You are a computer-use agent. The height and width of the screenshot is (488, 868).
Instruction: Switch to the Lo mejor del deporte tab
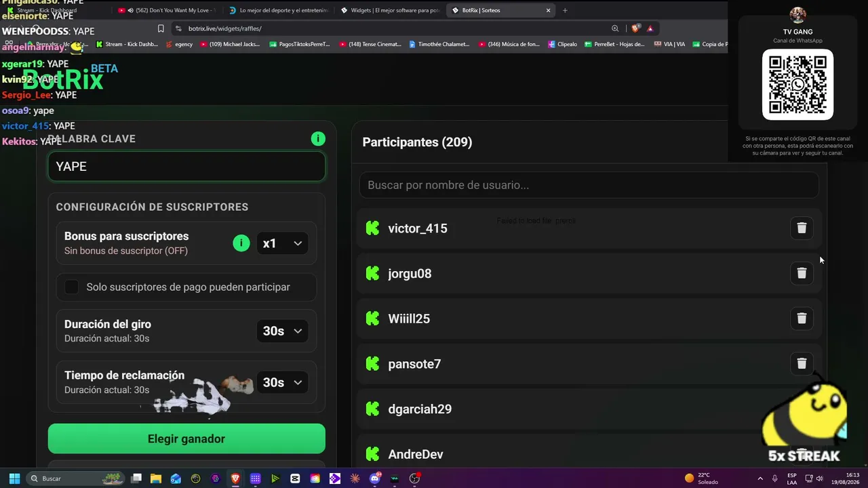point(278,10)
